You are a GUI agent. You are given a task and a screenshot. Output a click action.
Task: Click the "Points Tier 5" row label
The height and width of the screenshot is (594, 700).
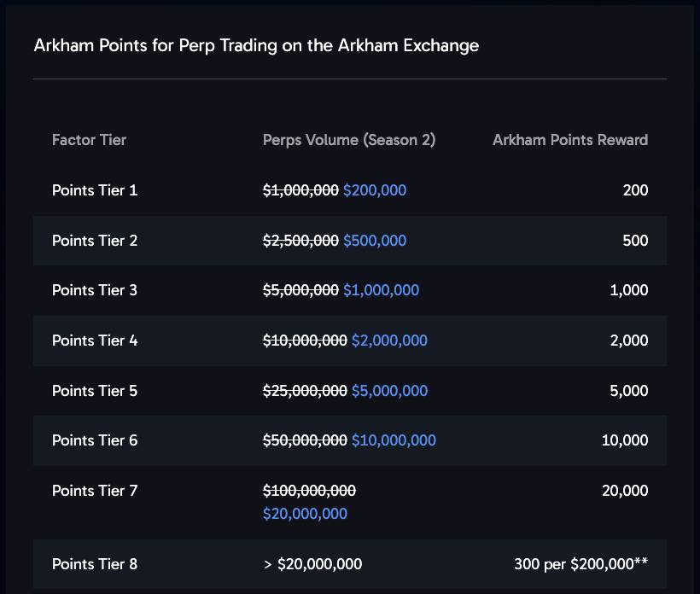coord(95,392)
